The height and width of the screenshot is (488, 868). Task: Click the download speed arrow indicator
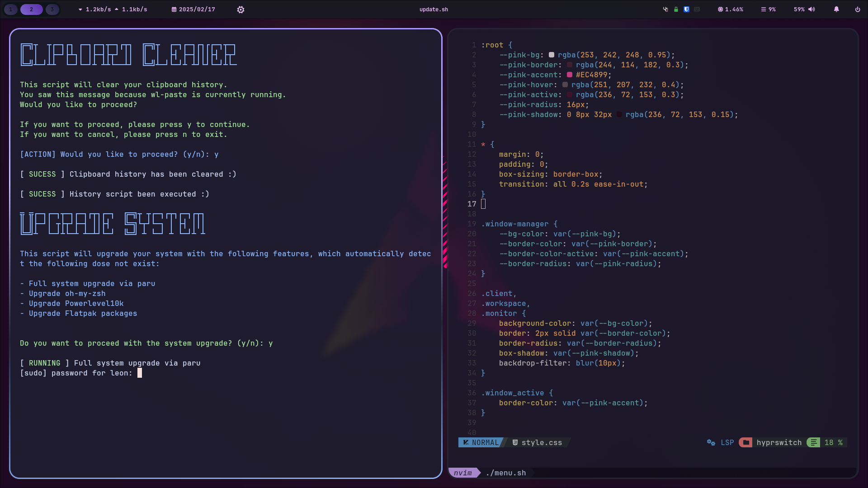(80, 9)
